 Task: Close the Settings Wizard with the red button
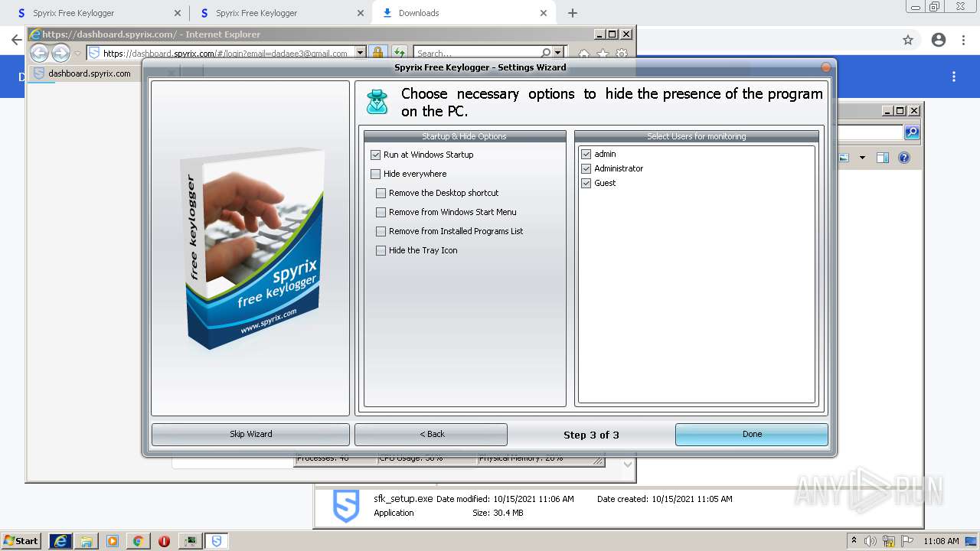pos(826,67)
